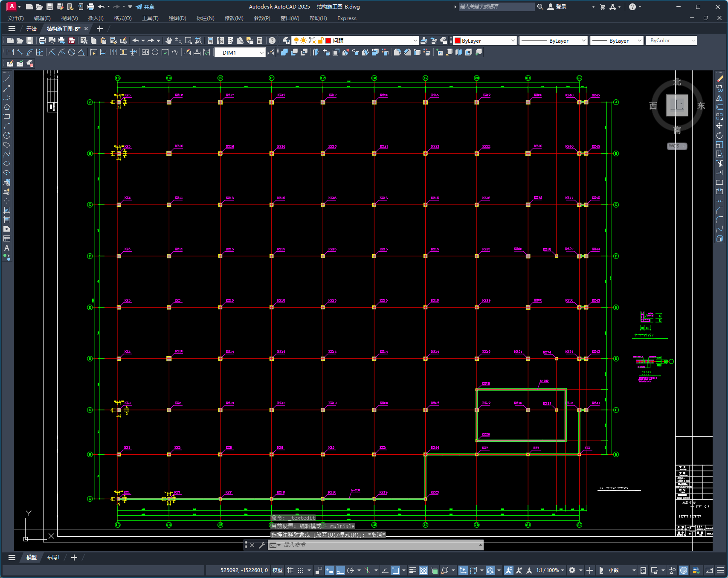Image resolution: width=728 pixels, height=578 pixels.
Task: Open the Express menu
Action: click(x=347, y=18)
